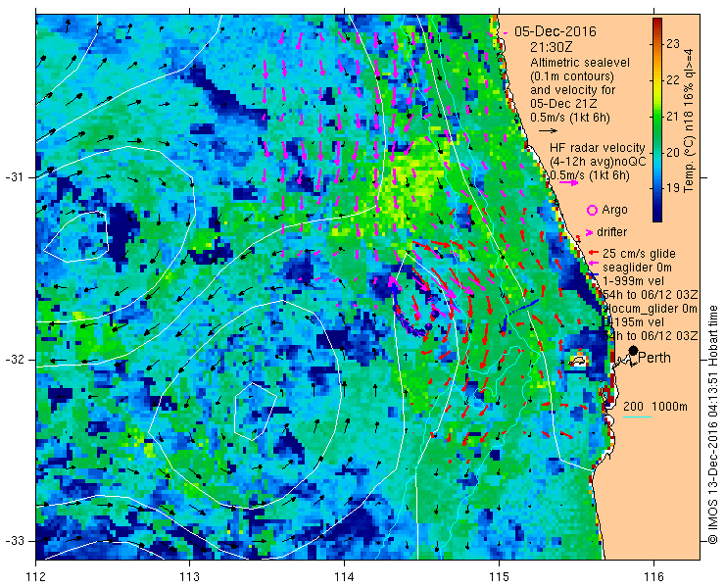The image size is (725, 588).
Task: Click the Rottnest Island outline west of Perth
Action: pos(577,361)
